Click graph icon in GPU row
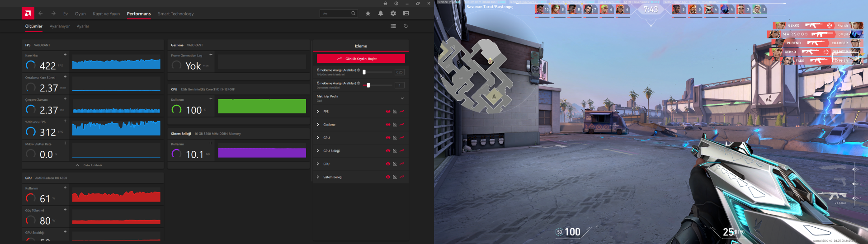 tap(402, 138)
